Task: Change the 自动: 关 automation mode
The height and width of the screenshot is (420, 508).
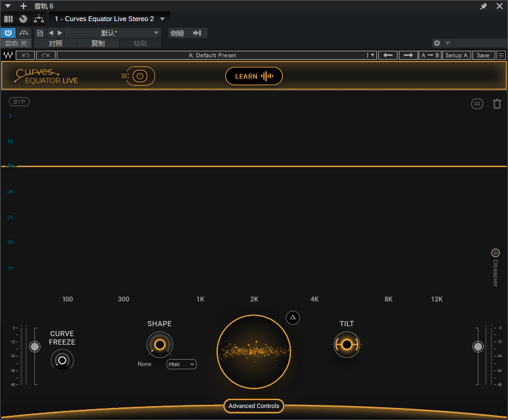Action: click(x=16, y=43)
